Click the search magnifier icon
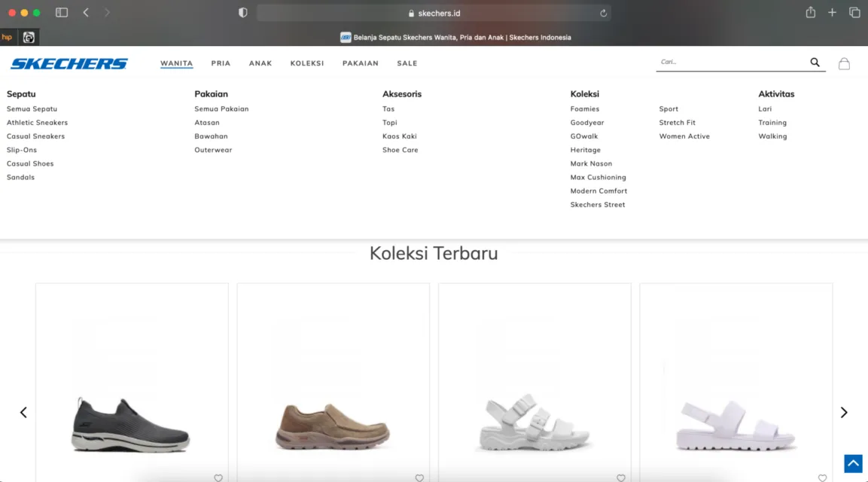Image resolution: width=868 pixels, height=482 pixels. click(815, 63)
